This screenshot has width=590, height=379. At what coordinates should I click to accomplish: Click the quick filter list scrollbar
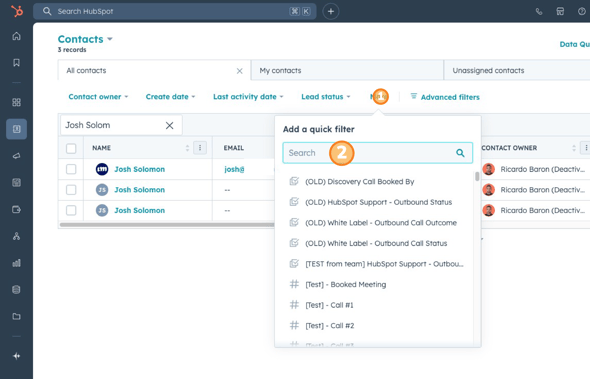click(477, 176)
